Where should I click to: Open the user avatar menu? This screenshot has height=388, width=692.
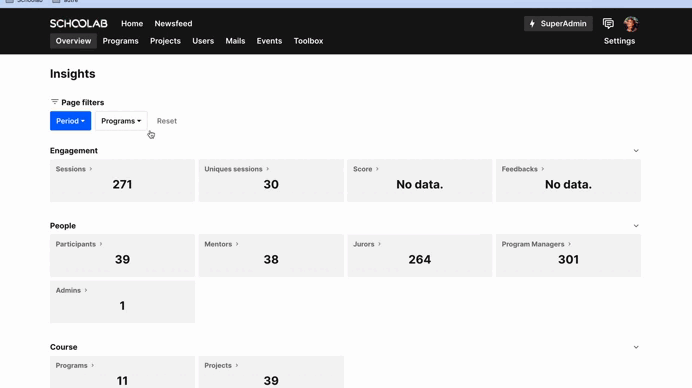click(631, 24)
